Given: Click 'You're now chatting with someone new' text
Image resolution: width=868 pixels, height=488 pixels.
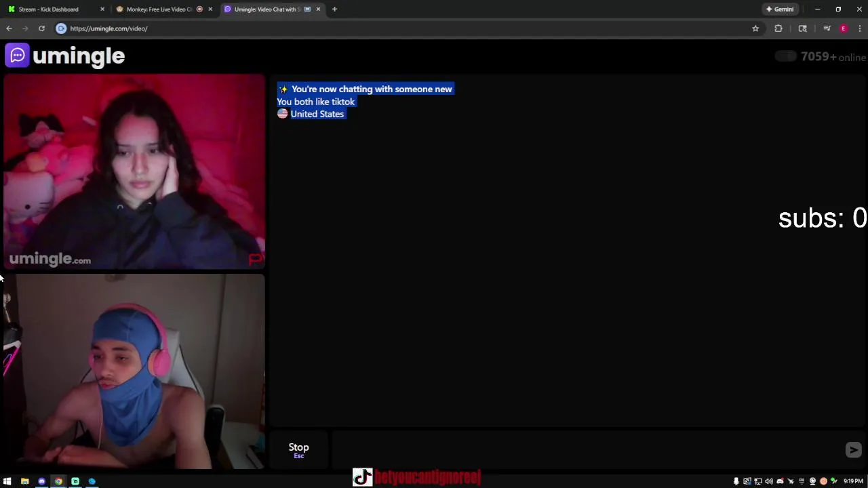Looking at the screenshot, I should (372, 89).
